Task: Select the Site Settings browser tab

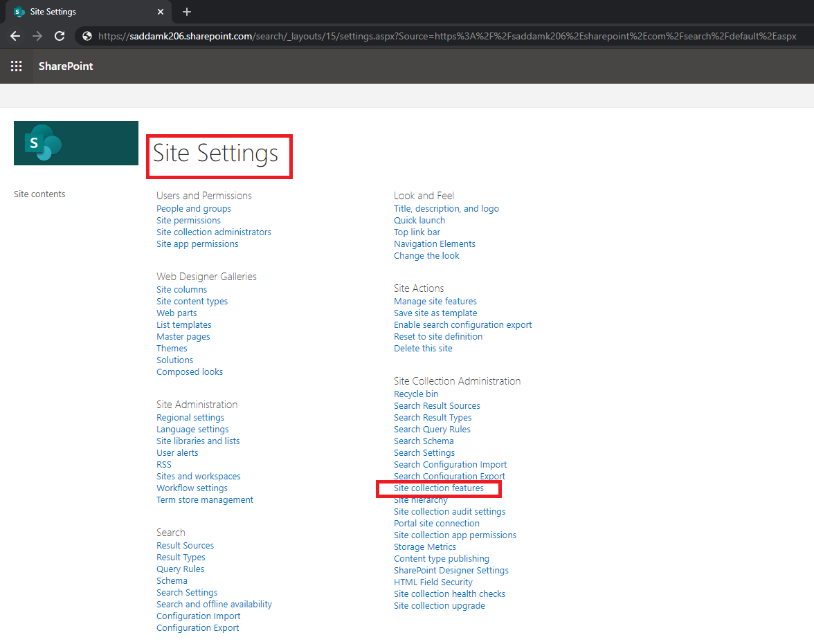Action: [x=89, y=12]
